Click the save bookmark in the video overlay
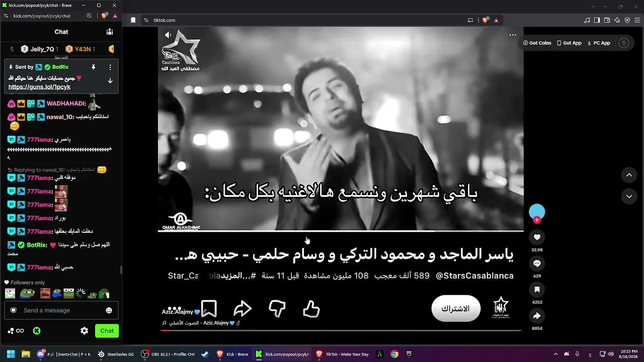 [209, 309]
